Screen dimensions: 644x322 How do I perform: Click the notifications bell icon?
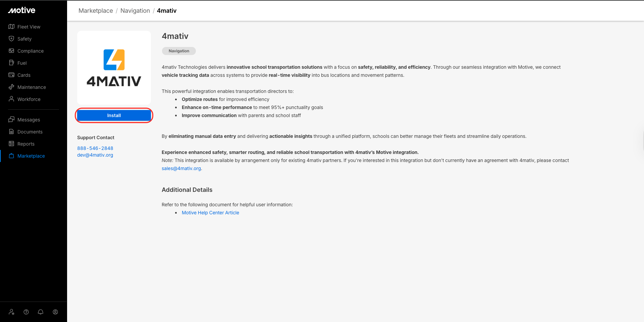click(41, 312)
